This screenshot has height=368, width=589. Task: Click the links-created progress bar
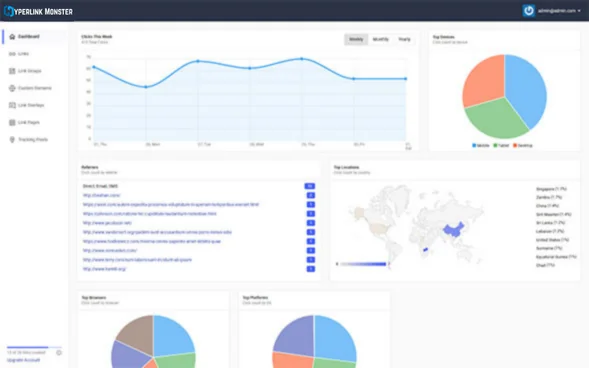[34, 347]
